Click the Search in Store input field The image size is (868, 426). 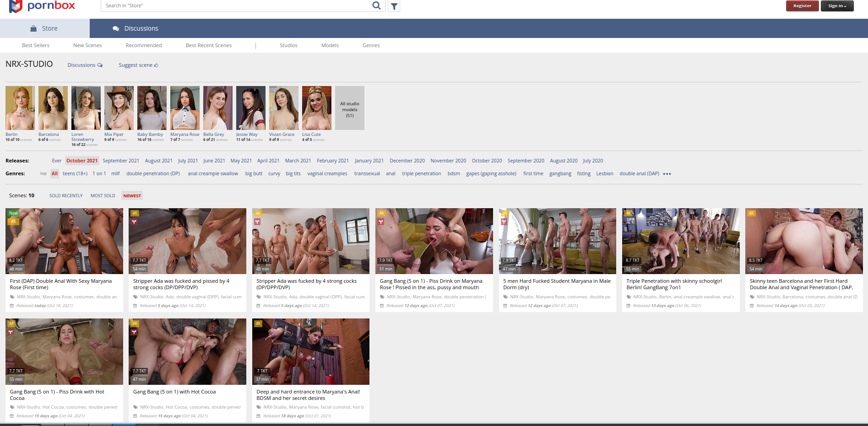(236, 5)
